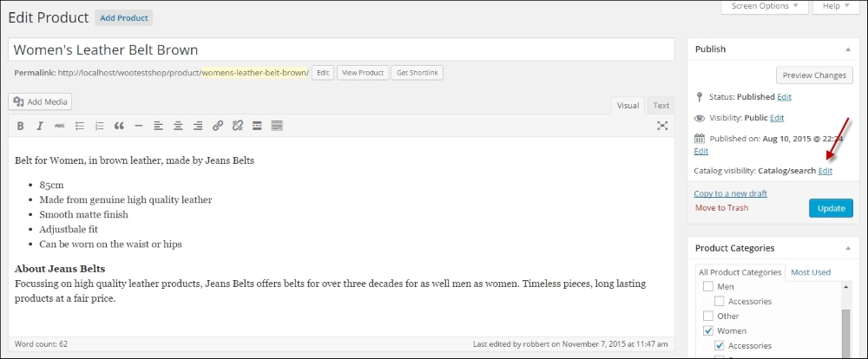Click Copy to a new draft
This screenshot has height=359, width=868.
click(x=730, y=193)
